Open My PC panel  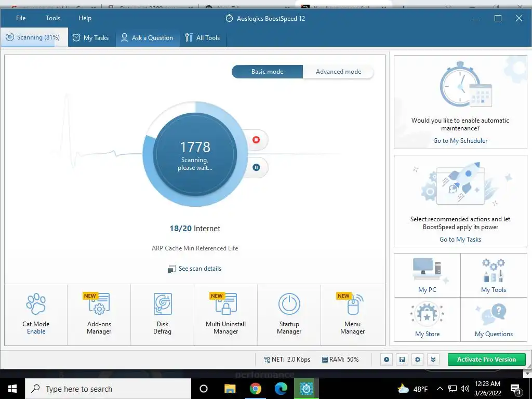(427, 275)
